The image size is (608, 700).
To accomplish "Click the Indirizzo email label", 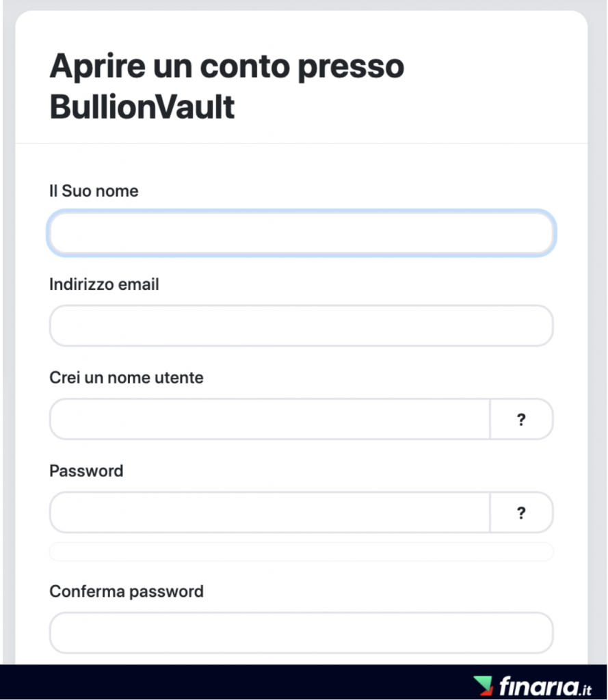I will [104, 284].
